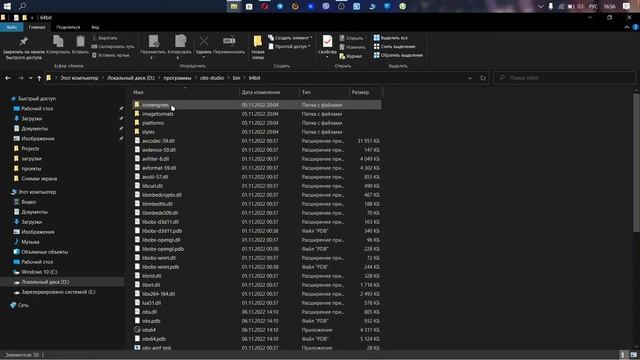
Task: Switch to the Поделиться tab
Action: [x=68, y=27]
